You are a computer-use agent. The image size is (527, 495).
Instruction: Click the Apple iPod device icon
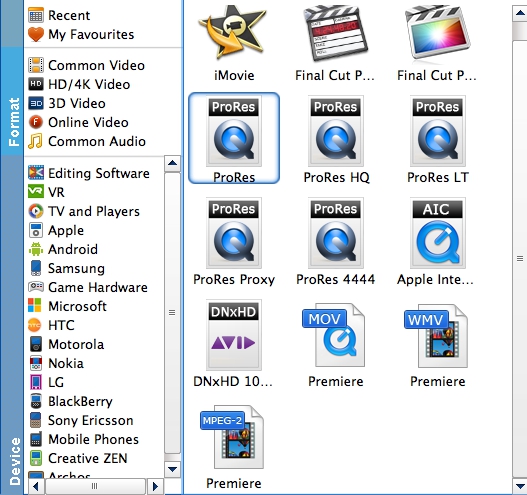[x=36, y=230]
